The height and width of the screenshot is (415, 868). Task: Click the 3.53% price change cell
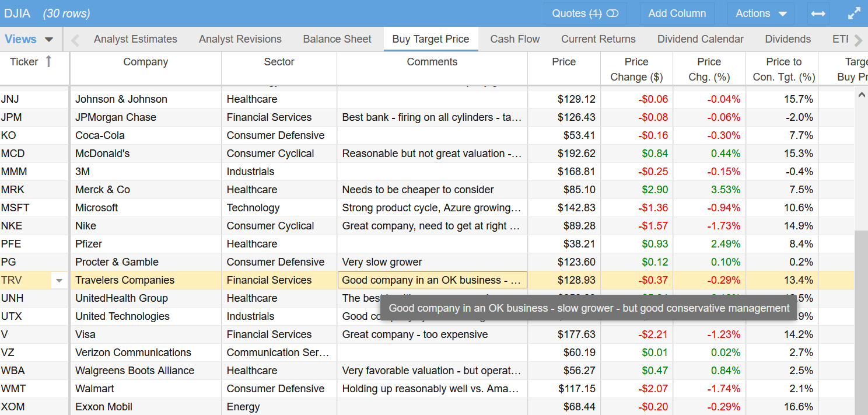(x=709, y=190)
